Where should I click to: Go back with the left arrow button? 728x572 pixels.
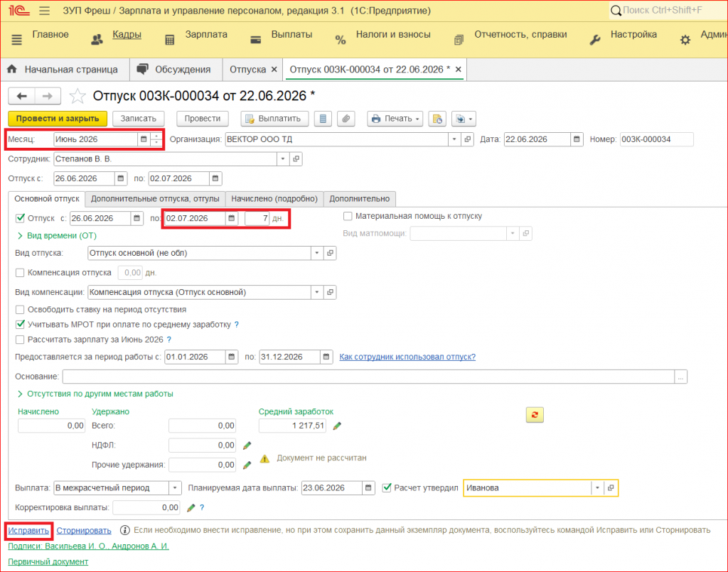[21, 96]
